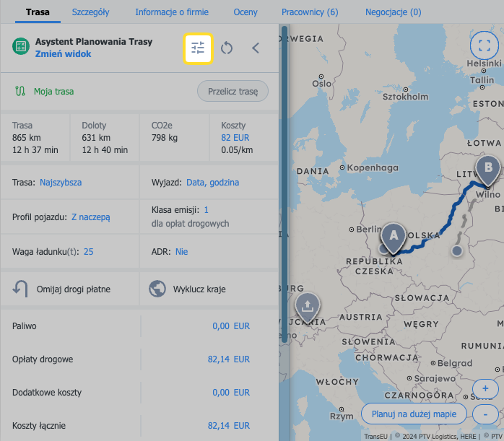
Task: Click the upload marker on map
Action: pyautogui.click(x=308, y=306)
